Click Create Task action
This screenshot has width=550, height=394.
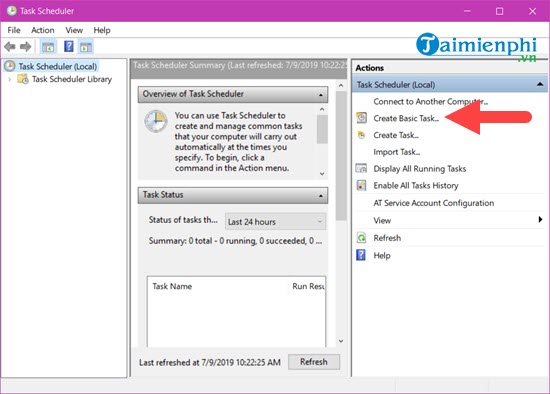[x=396, y=135]
